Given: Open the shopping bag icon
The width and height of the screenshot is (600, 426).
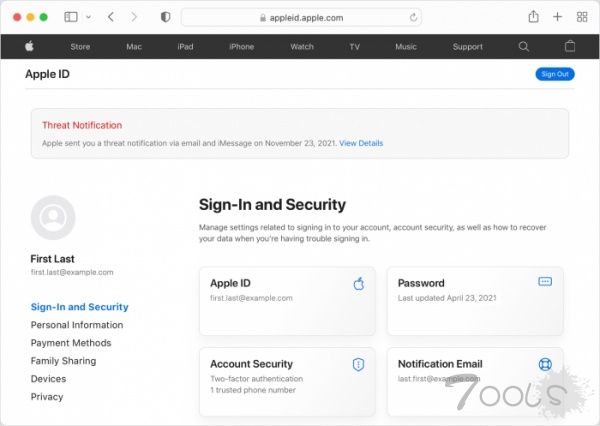Looking at the screenshot, I should (x=570, y=46).
